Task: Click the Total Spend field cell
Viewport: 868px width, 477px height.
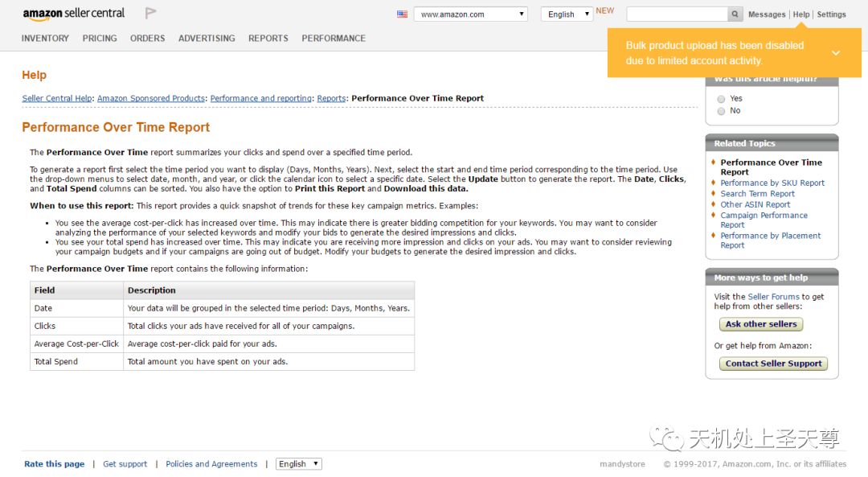Action: 76,361
